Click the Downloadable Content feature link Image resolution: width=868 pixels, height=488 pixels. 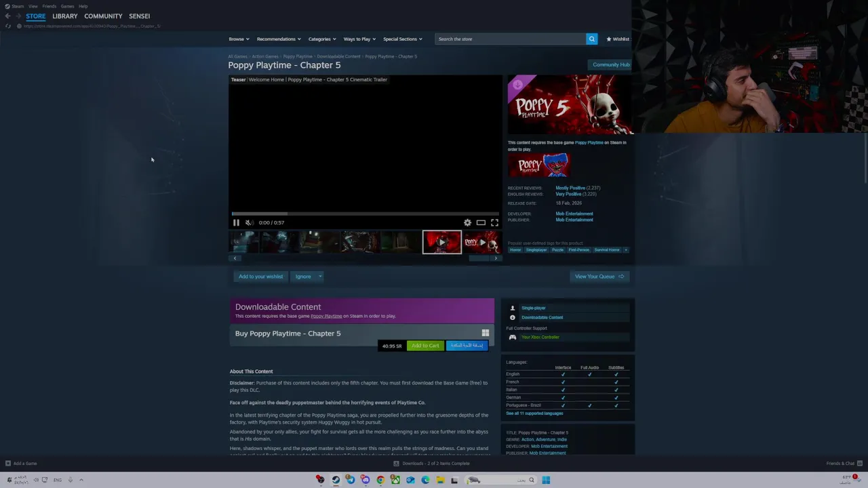tap(542, 317)
